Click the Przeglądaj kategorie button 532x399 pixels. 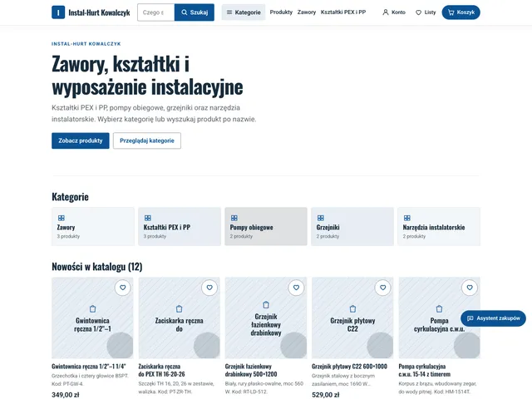(147, 140)
